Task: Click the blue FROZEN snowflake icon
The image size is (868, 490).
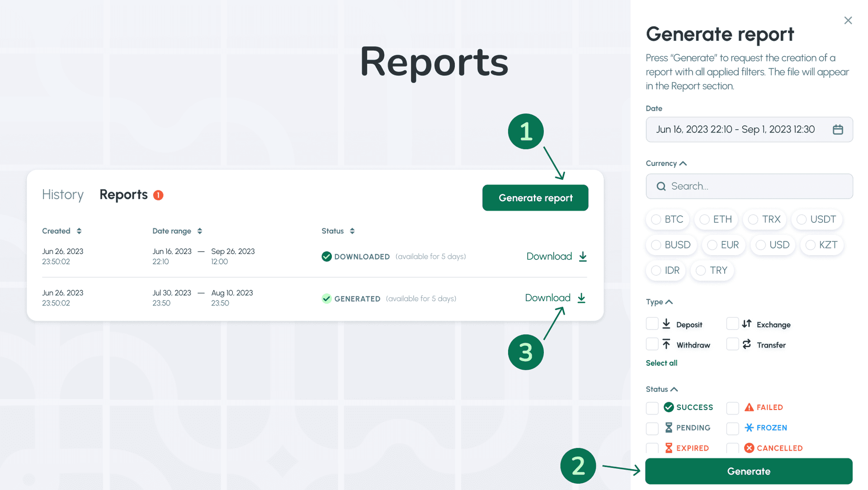Action: coord(749,427)
